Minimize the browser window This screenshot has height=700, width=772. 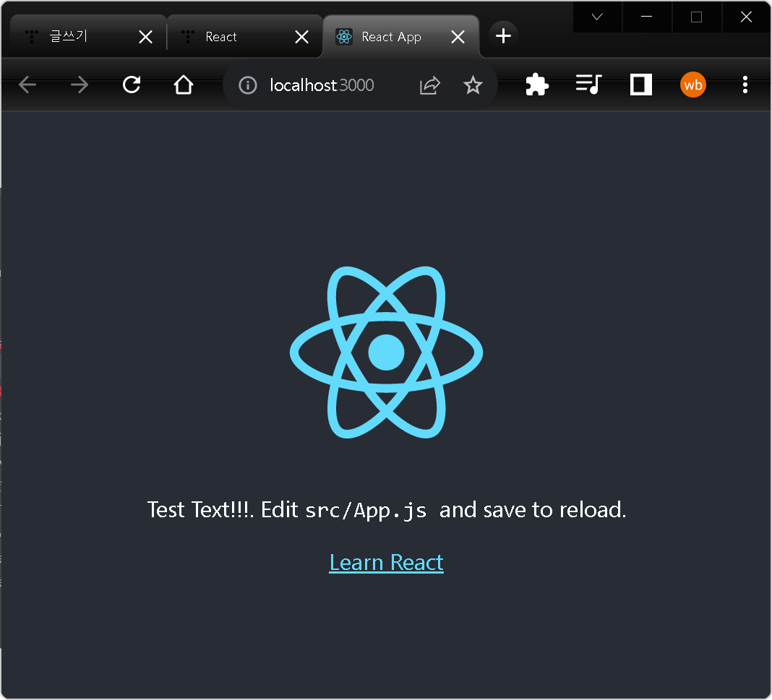[x=647, y=17]
